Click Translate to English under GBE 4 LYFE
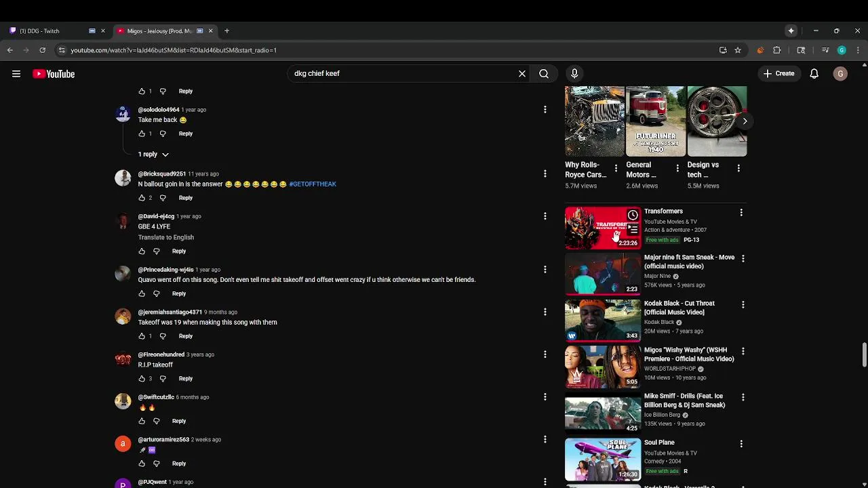868x488 pixels. pos(166,237)
